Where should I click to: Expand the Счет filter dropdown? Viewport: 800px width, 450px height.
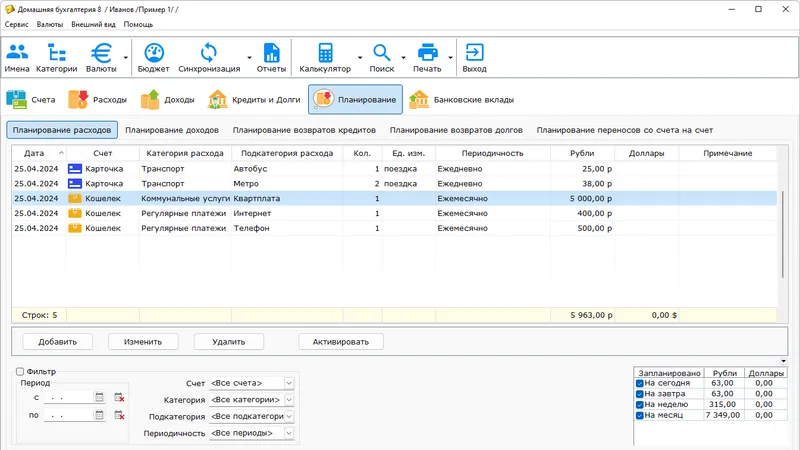tap(289, 383)
